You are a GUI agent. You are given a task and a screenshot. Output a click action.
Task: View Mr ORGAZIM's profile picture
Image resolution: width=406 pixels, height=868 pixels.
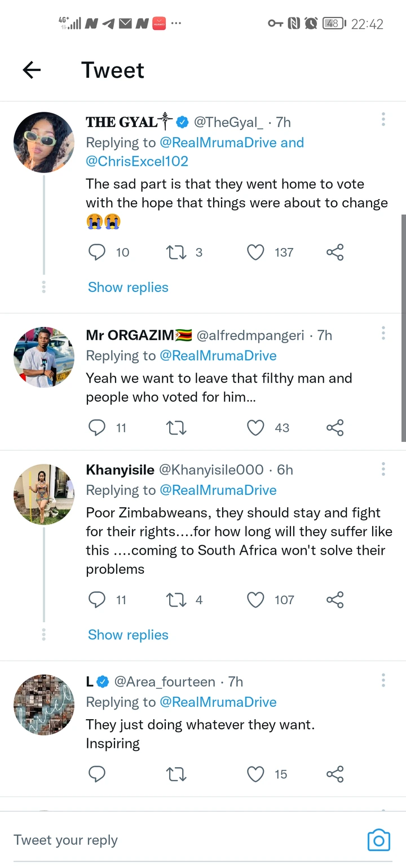pos(44,357)
